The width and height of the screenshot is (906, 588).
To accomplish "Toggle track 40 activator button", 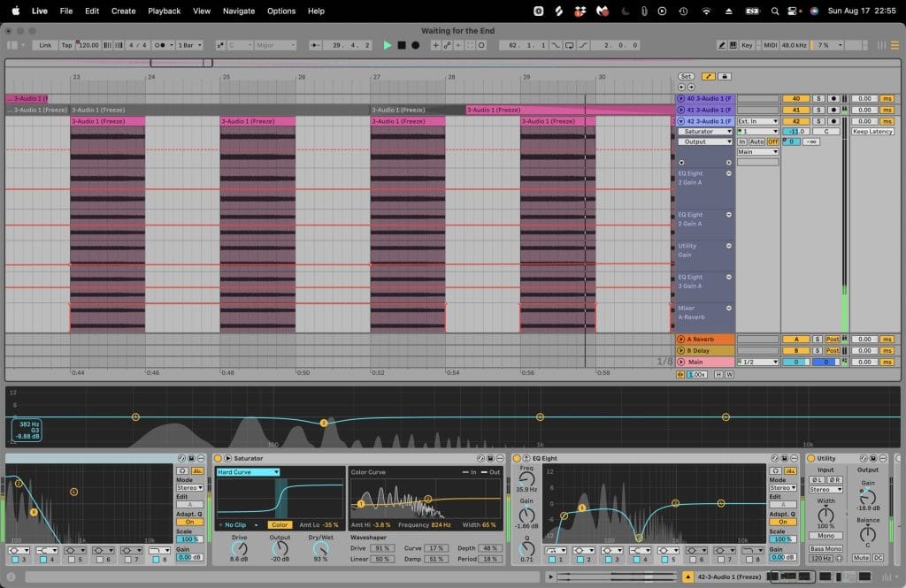I will (796, 99).
